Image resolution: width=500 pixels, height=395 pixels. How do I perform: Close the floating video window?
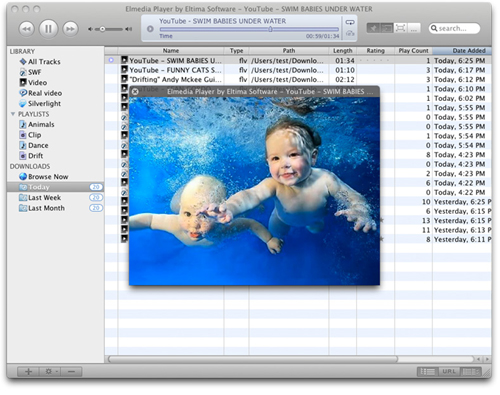point(135,91)
